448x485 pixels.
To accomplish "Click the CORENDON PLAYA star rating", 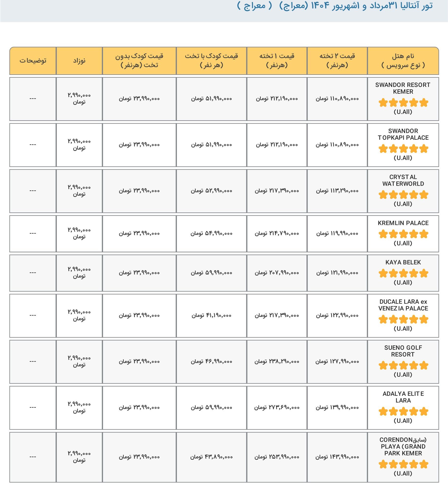I will [403, 464].
